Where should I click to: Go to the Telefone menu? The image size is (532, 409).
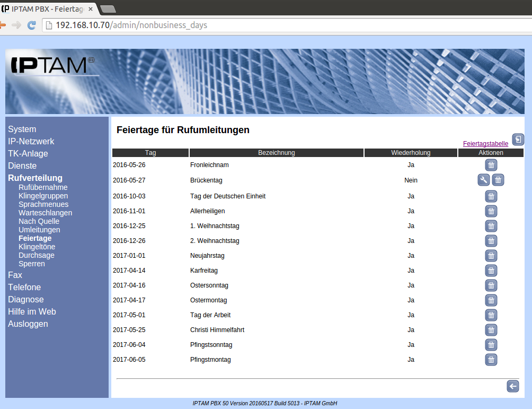24,287
